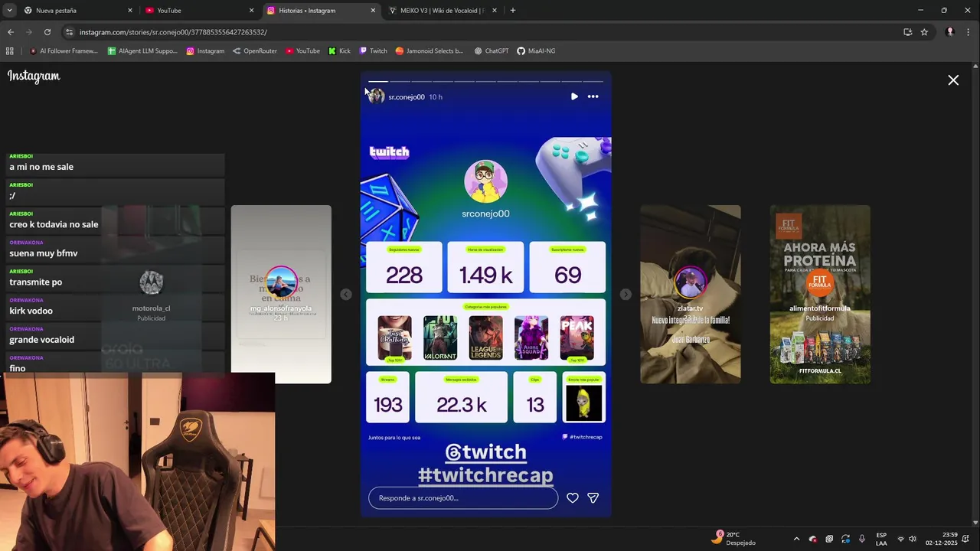Play the paused Instagram story
This screenshot has height=551, width=980.
click(574, 96)
